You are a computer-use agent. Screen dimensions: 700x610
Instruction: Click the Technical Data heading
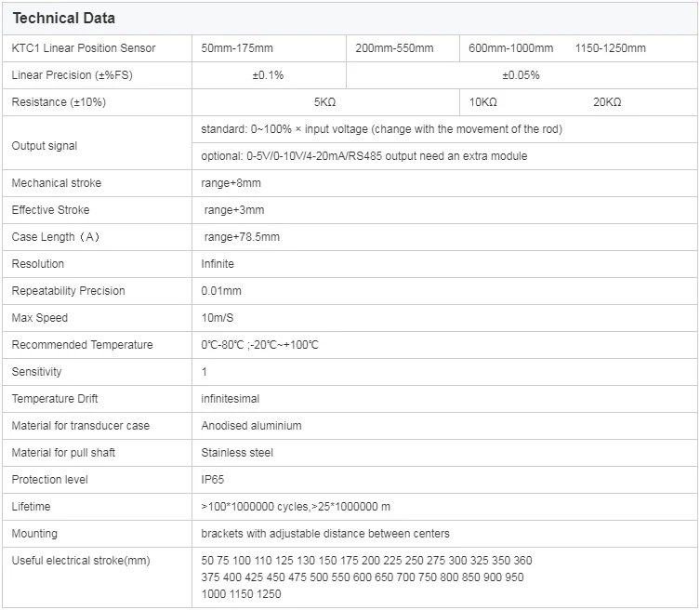pos(63,19)
